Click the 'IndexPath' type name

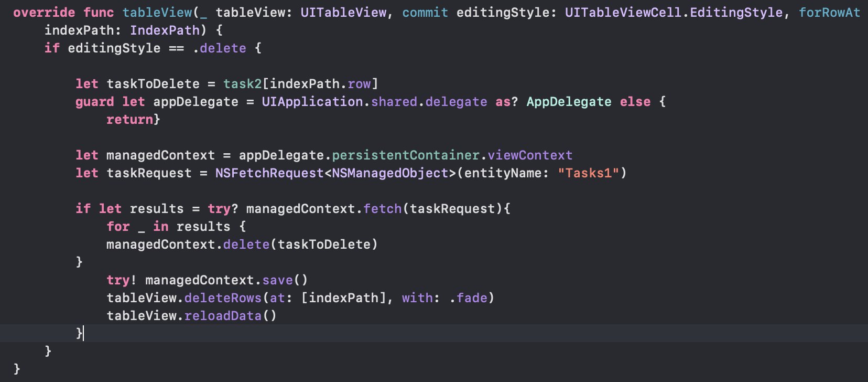pyautogui.click(x=165, y=30)
